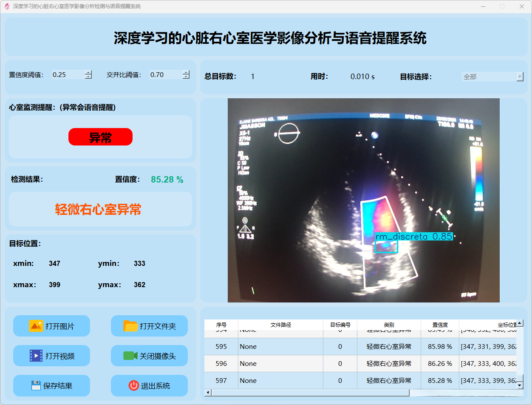Decrease the 置信度阈值 value with down arrow
Screen dimensions: 532x405
tap(88, 77)
